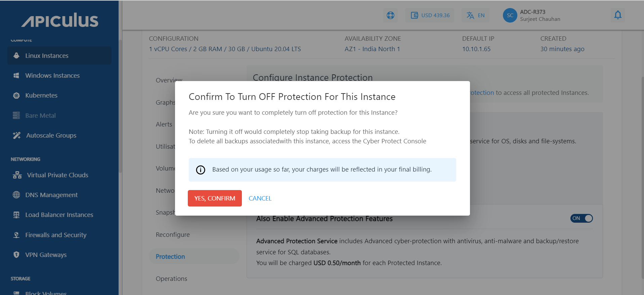
Task: Switch to the Protection tab
Action: pos(170,256)
